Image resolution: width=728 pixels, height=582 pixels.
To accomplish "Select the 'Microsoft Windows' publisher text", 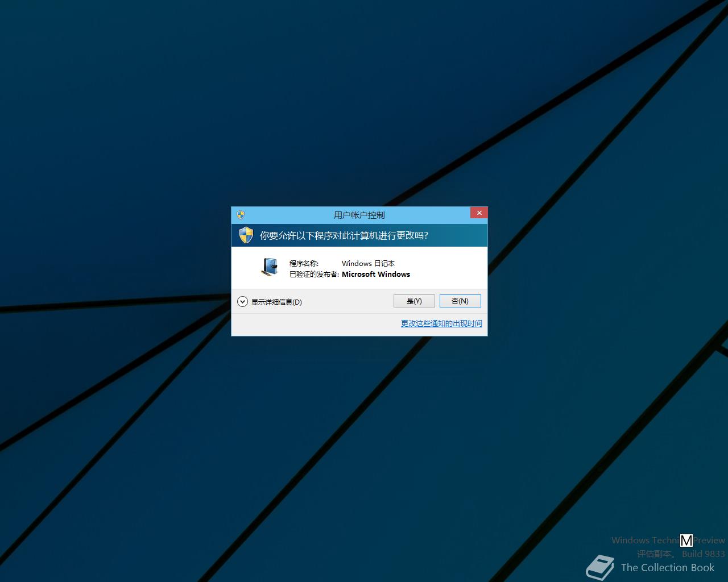I will point(376,274).
